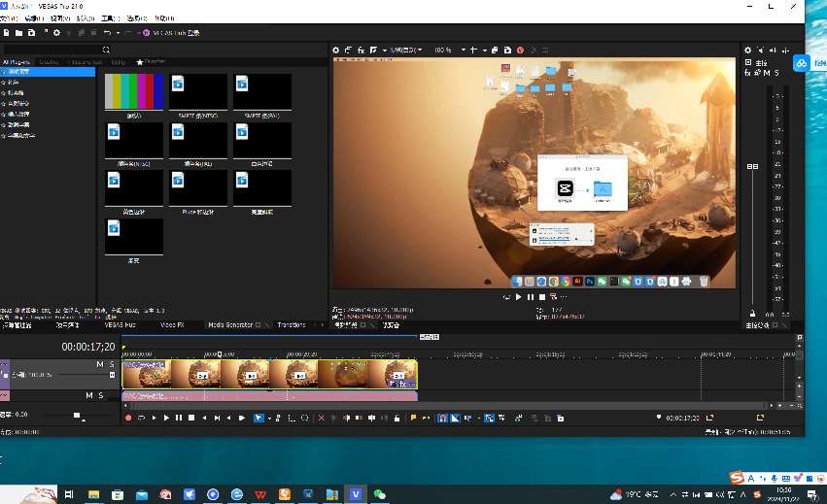
Task: Switch to the Video FX tab
Action: tap(173, 325)
